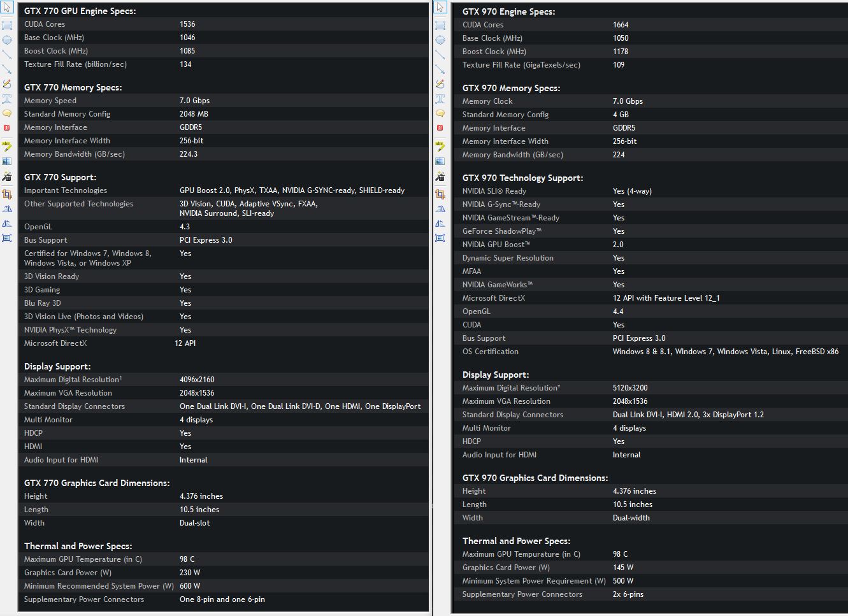Screen dimensions: 848x616
Task: Pick the Rectangle tool in GTX 770 editor
Action: [7, 25]
